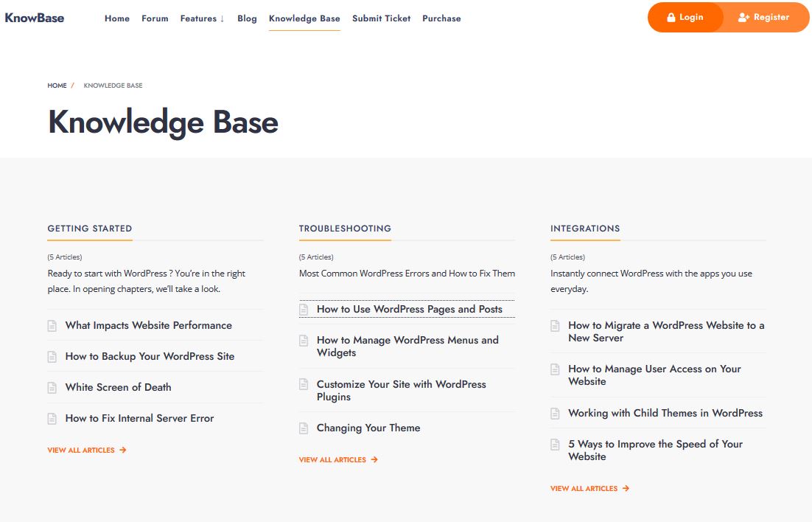The height and width of the screenshot is (522, 812).
Task: Click the Register button text
Action: [771, 17]
